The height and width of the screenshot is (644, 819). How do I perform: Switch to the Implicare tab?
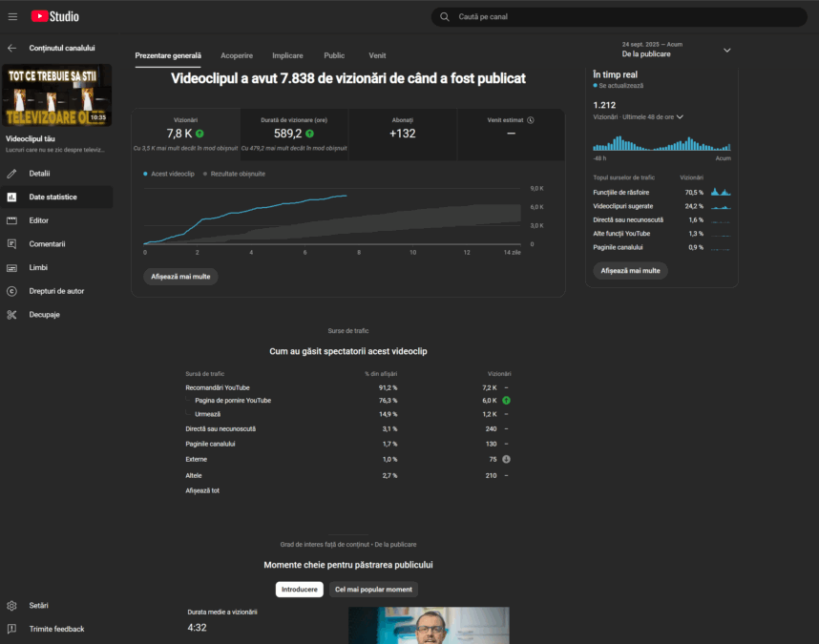[287, 55]
